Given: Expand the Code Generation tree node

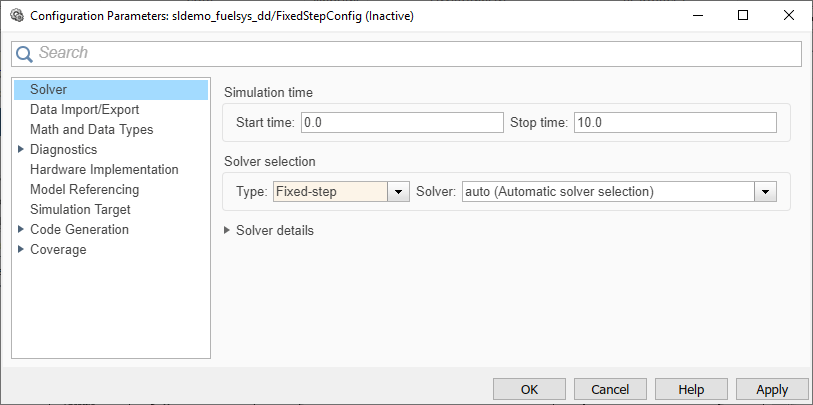Looking at the screenshot, I should [x=20, y=229].
